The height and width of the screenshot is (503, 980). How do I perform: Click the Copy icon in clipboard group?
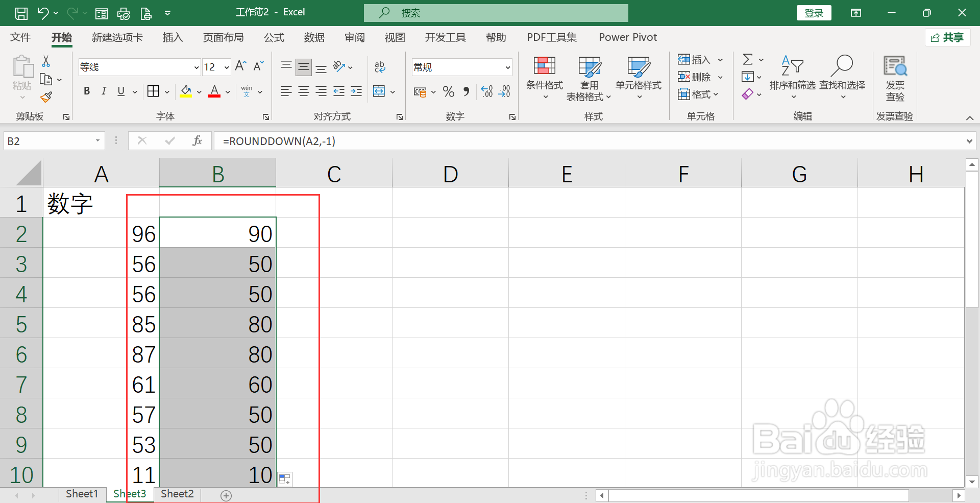pos(46,80)
